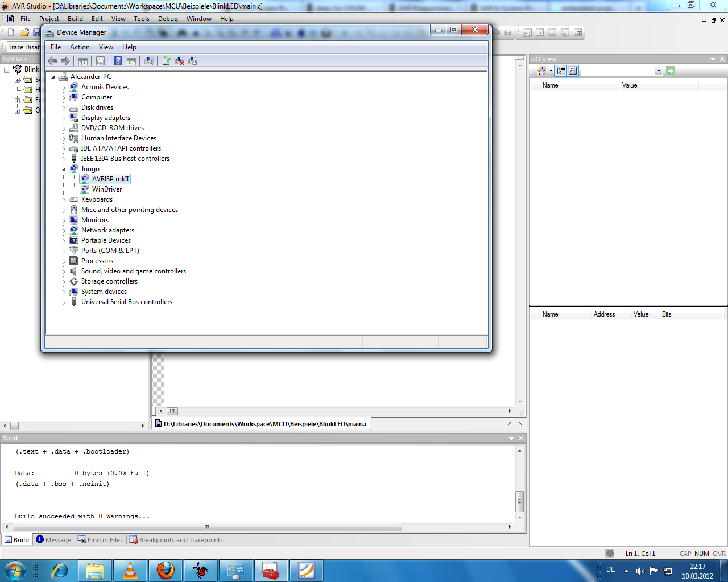The width and height of the screenshot is (728, 582).
Task: Click the VLC media player taskbar icon
Action: click(130, 571)
